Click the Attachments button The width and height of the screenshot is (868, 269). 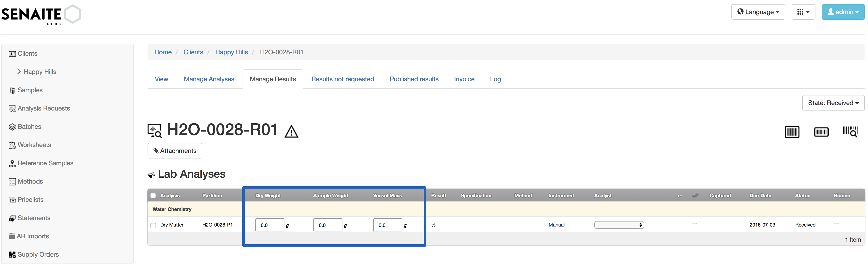(175, 150)
